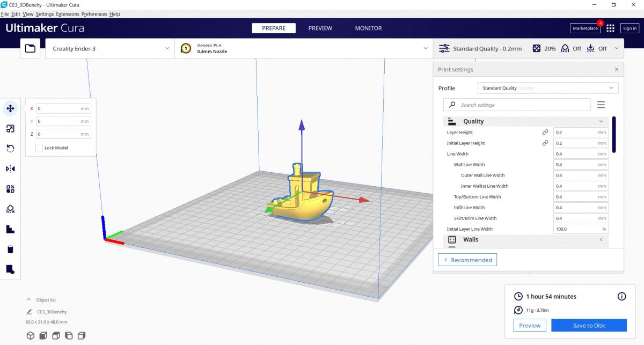Viewport: 644px width, 345px height.
Task: Open the Help menu
Action: click(x=114, y=14)
